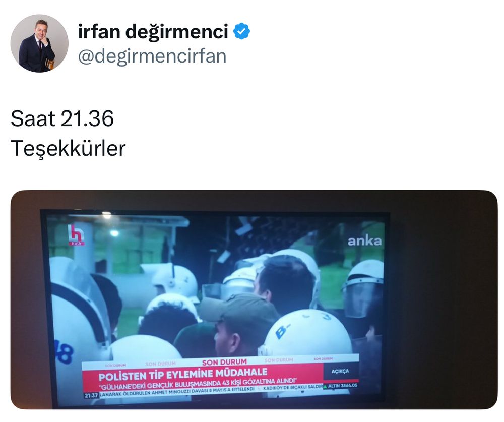The width and height of the screenshot is (504, 422).
Task: Open the display name irfan değirmenci
Action: coord(153,31)
